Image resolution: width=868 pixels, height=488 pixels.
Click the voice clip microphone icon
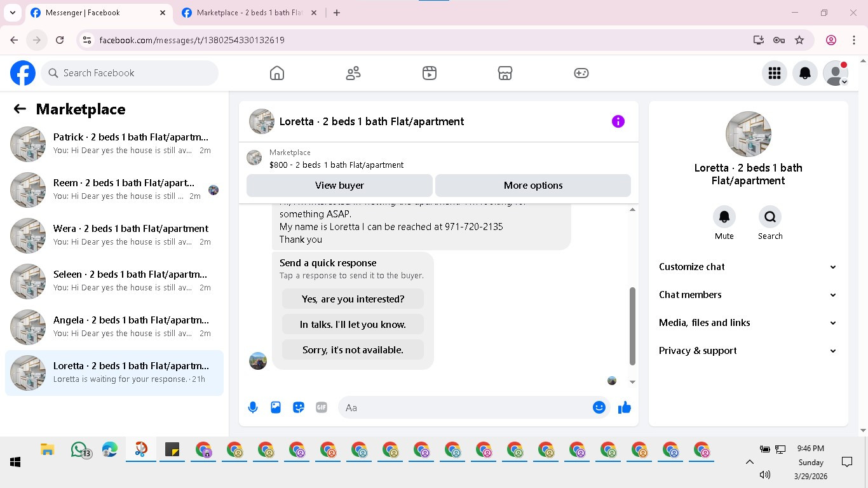pyautogui.click(x=253, y=407)
